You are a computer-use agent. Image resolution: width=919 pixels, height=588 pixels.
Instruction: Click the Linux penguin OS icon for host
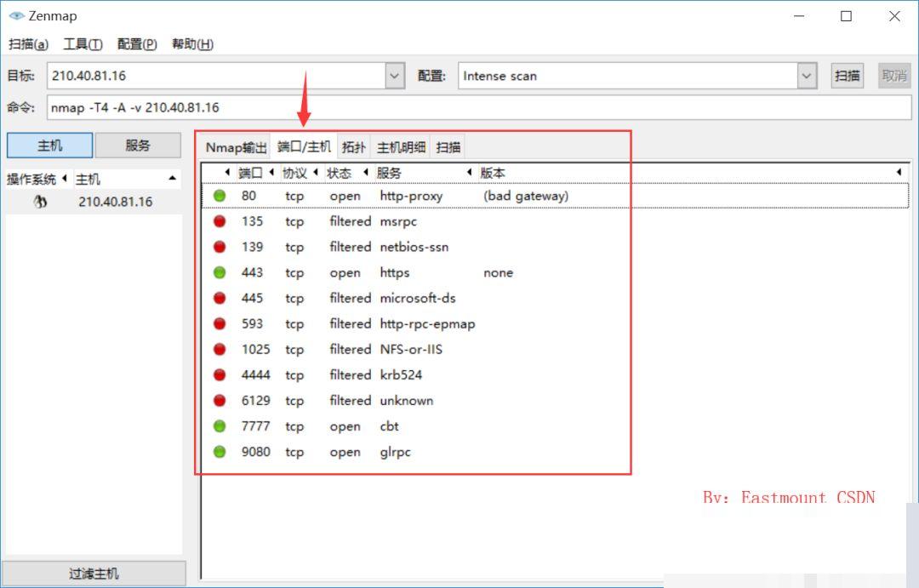tap(40, 202)
